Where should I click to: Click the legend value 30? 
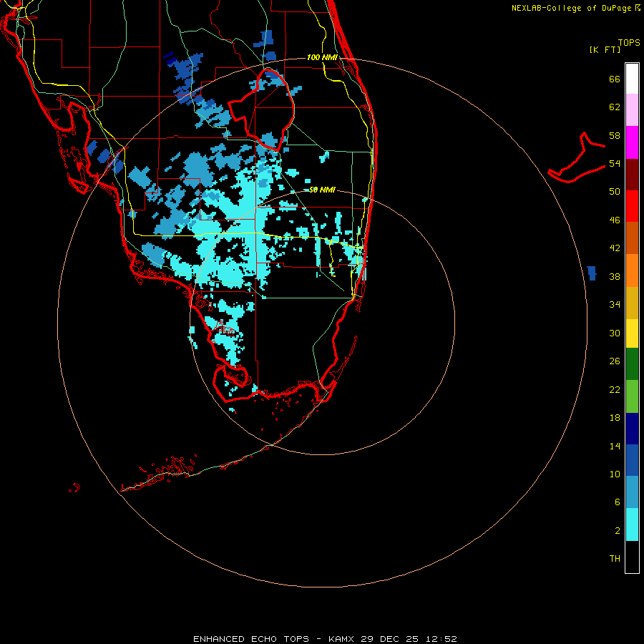(615, 333)
